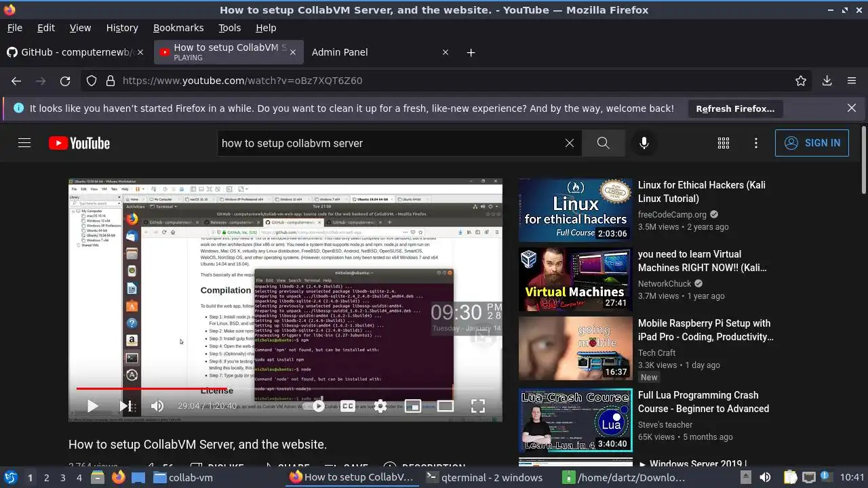Screen dimensions: 868x488
Task: Play the CollabVM video
Action: tap(93, 406)
